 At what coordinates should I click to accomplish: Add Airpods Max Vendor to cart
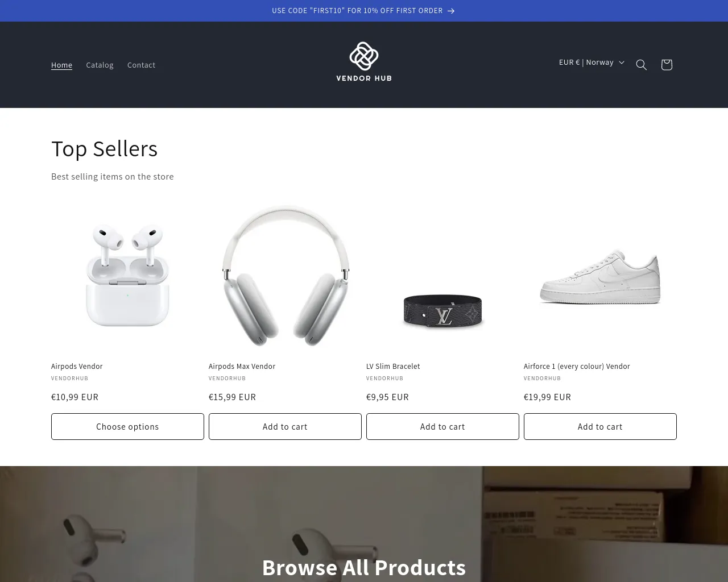[x=285, y=426]
